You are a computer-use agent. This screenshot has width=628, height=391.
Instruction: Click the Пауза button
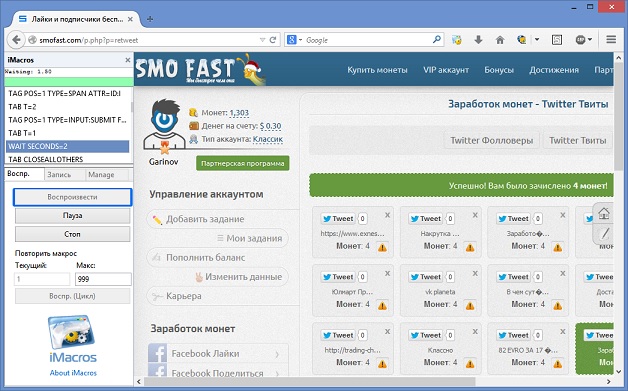click(72, 216)
